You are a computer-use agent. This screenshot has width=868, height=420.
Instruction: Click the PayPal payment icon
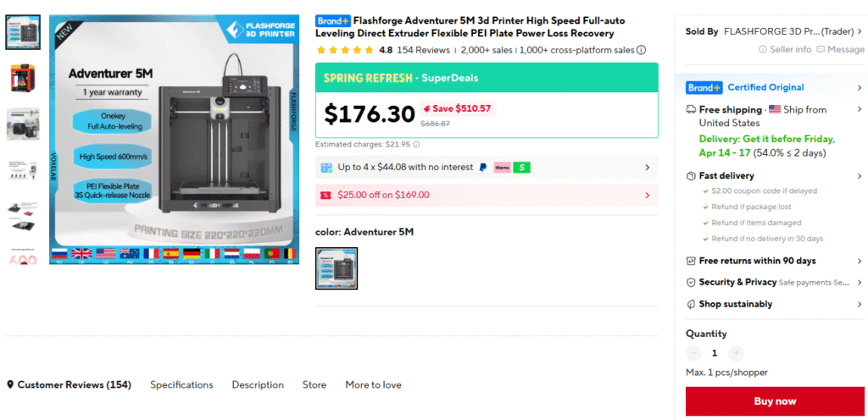click(482, 168)
